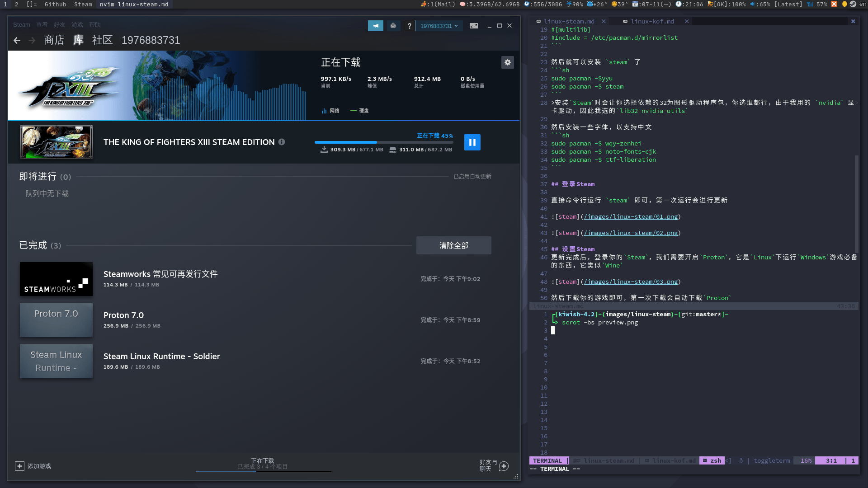Viewport: 868px width, 488px height.
Task: Click the download arrow icon beside 309.3 MB
Action: coord(324,150)
